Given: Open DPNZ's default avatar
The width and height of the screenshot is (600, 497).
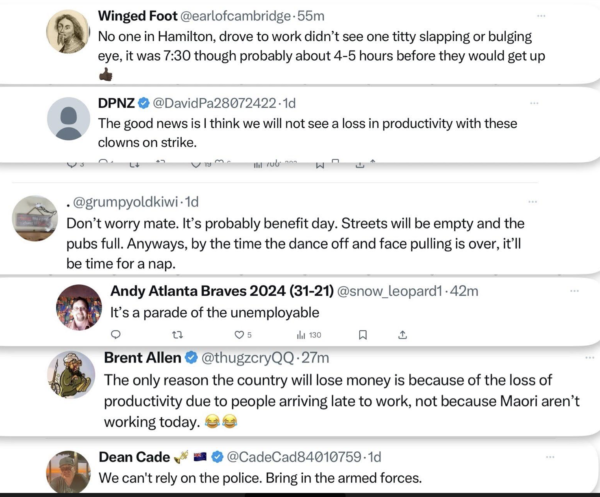Looking at the screenshot, I should point(69,119).
